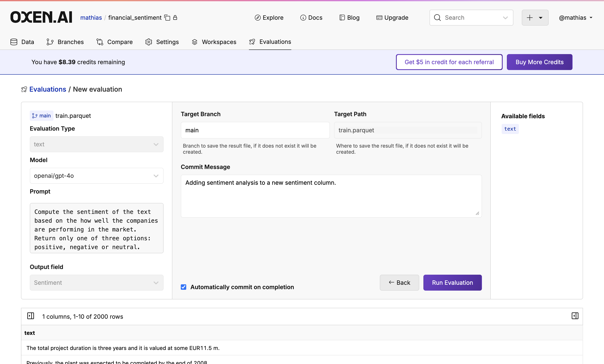Open the Compare tab
Image resolution: width=604 pixels, height=364 pixels.
(x=115, y=42)
